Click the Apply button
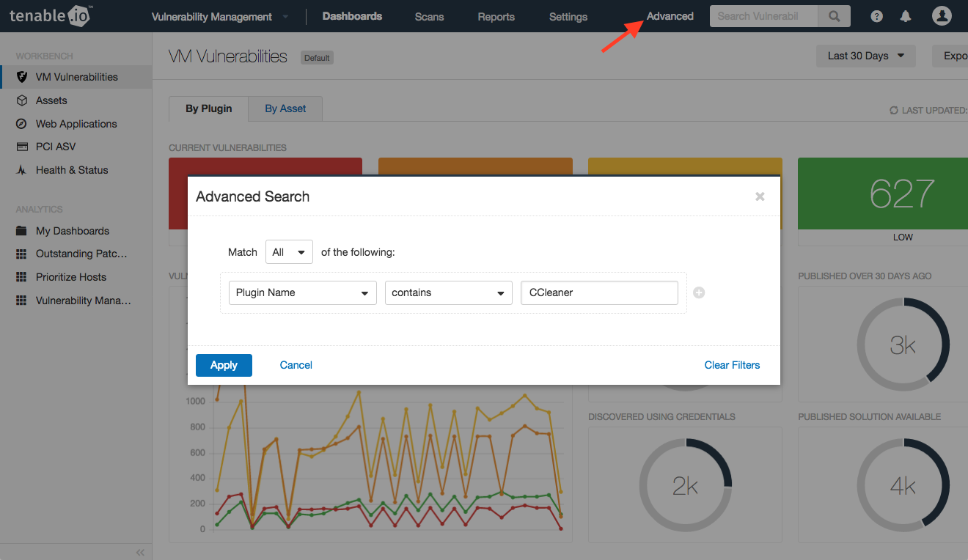The image size is (968, 560). 224,365
